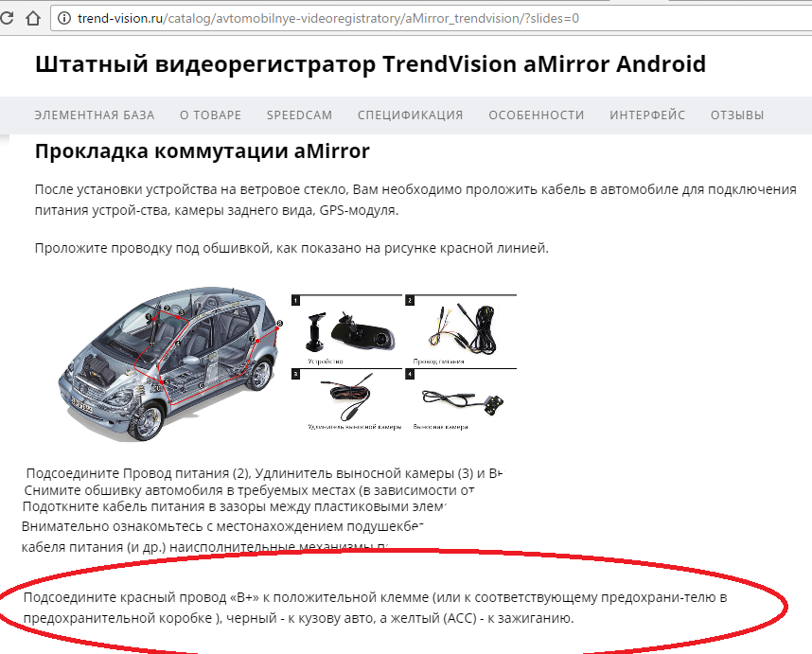Open the ЭЛЕМЕНТНАЯ БАЗА tab

click(95, 115)
